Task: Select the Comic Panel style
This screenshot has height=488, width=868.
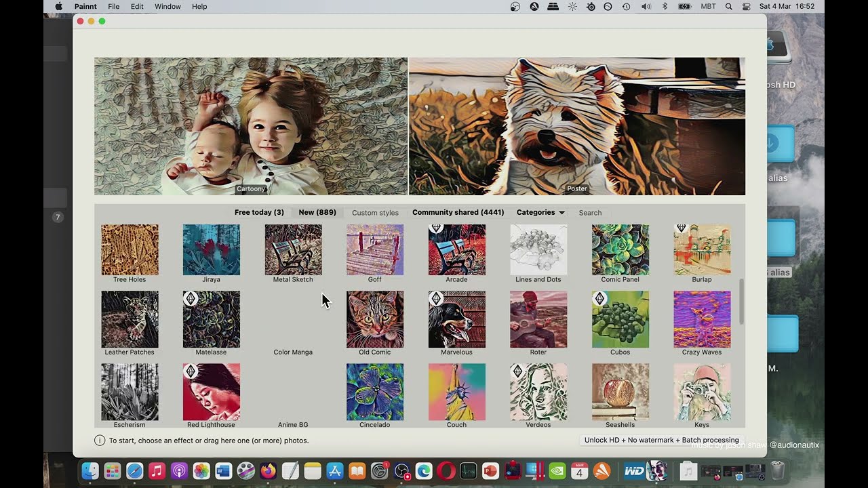Action: click(x=620, y=249)
